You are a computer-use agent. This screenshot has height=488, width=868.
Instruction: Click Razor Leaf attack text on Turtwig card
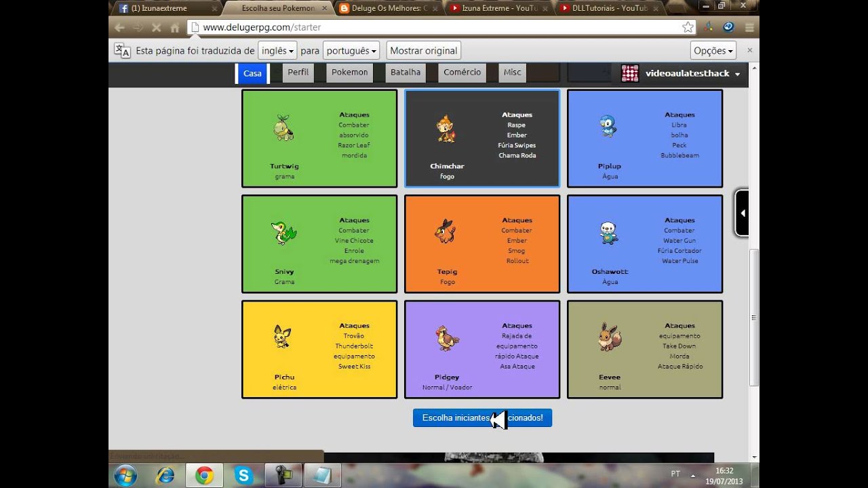click(354, 145)
